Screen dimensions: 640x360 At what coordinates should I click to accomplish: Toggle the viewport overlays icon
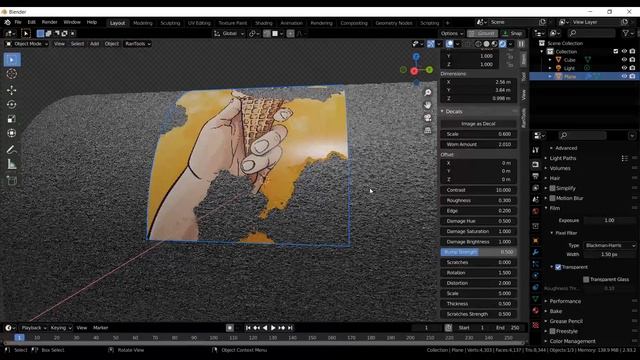coord(449,44)
